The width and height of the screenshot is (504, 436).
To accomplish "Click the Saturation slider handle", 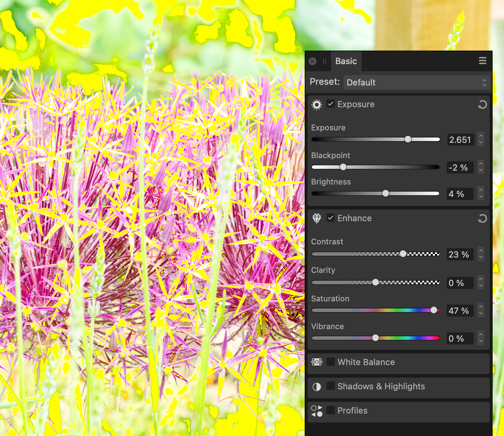I will [x=434, y=310].
